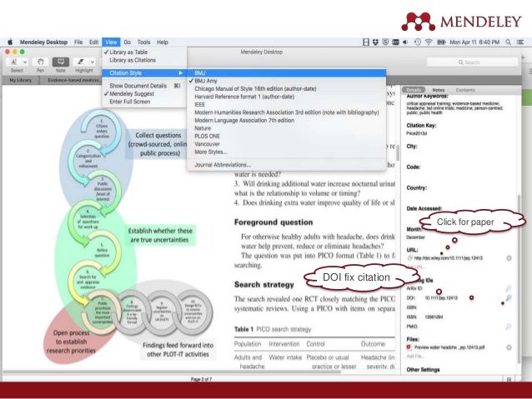Look up details using ArXiv ID magnifier
Image resolution: width=532 pixels, height=399 pixels.
point(509,288)
